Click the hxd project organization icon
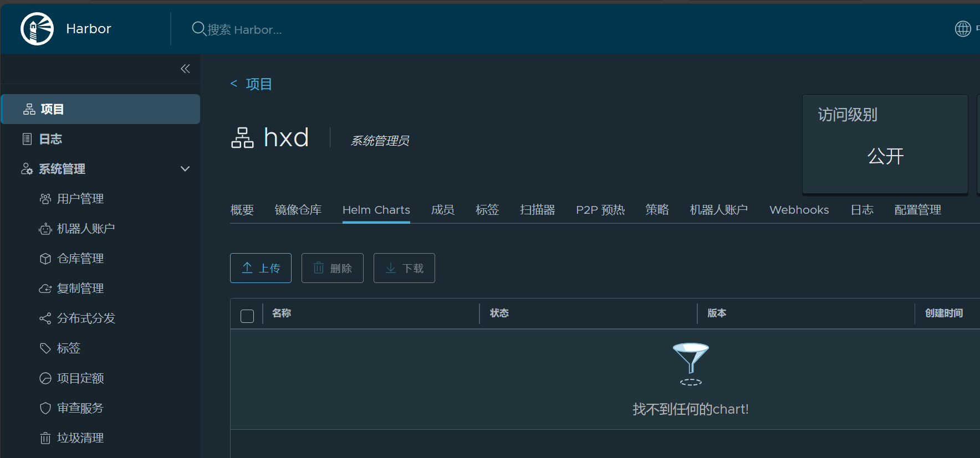 click(242, 138)
